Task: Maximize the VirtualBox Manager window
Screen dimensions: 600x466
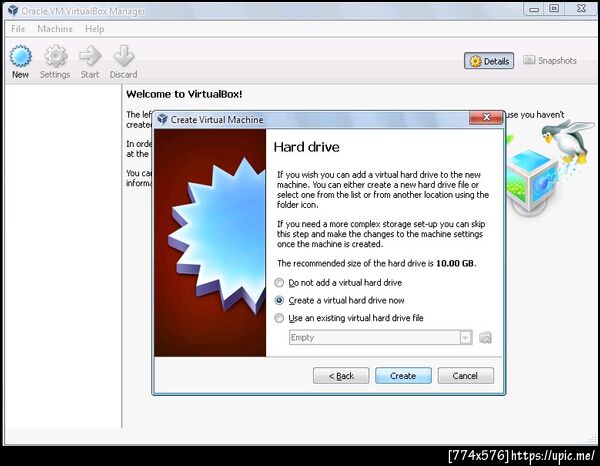Action: tap(554, 9)
